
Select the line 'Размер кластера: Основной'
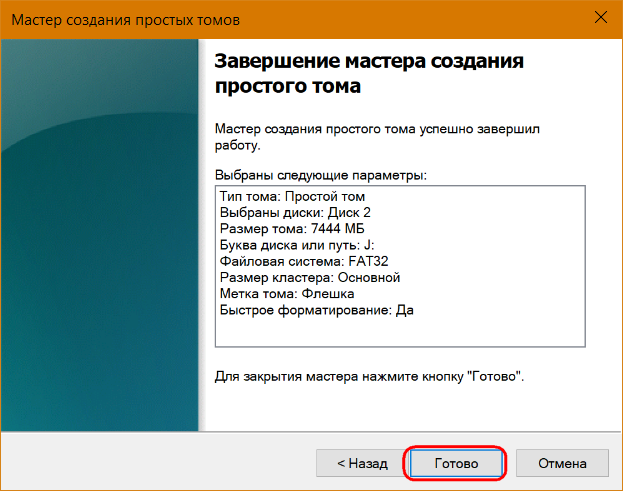point(310,277)
